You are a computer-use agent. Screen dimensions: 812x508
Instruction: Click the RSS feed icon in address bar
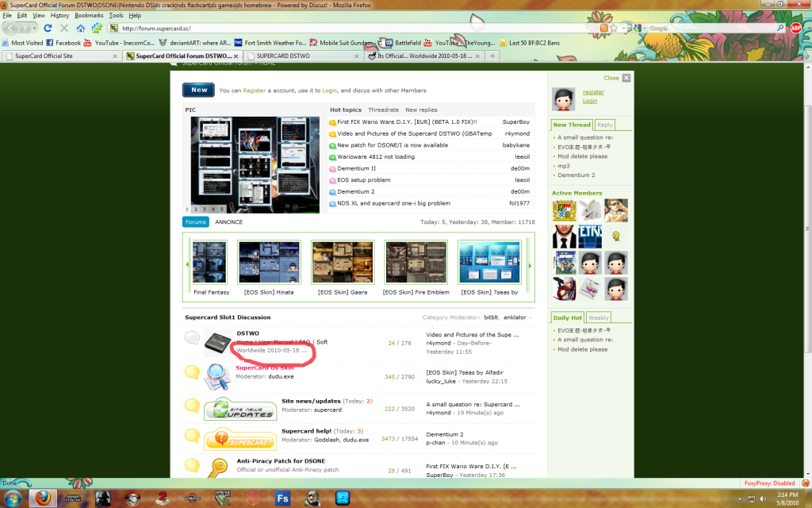point(603,28)
